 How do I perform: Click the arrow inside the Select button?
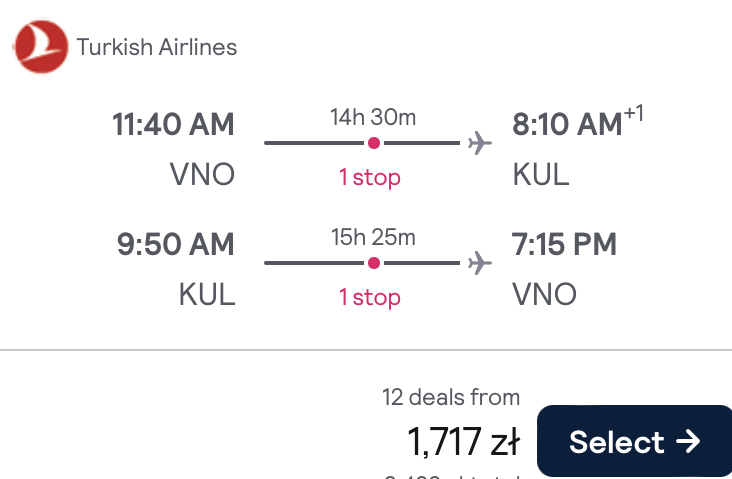(x=688, y=441)
